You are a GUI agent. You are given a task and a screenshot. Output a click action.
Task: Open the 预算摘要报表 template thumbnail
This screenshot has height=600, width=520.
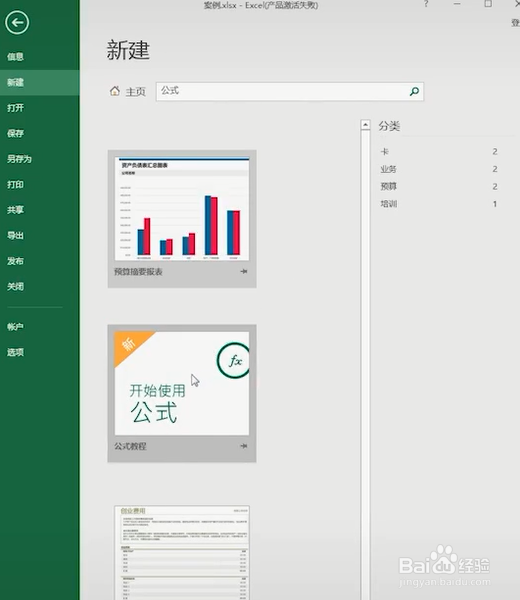tap(182, 209)
